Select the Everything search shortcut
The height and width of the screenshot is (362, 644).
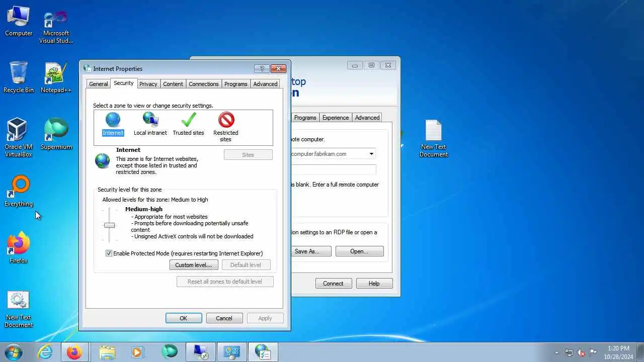(x=19, y=192)
